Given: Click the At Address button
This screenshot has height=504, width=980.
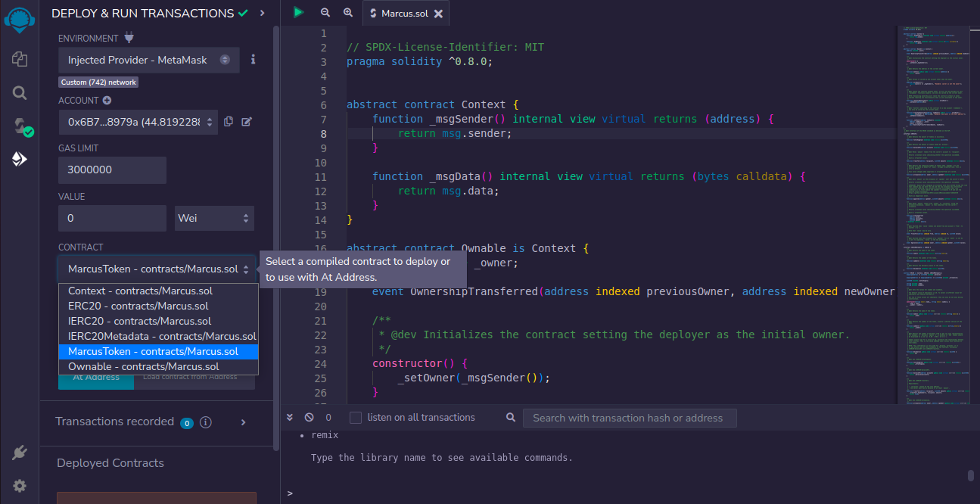Looking at the screenshot, I should (x=96, y=377).
